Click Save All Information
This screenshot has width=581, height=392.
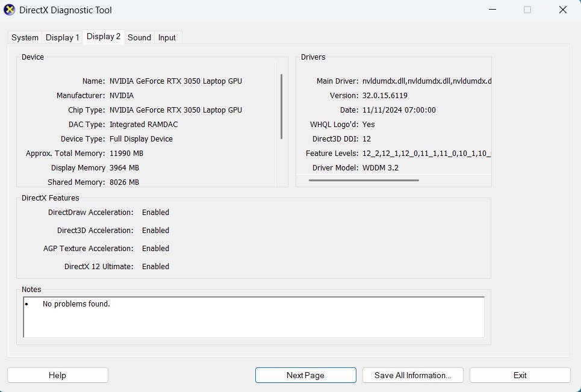pyautogui.click(x=412, y=375)
